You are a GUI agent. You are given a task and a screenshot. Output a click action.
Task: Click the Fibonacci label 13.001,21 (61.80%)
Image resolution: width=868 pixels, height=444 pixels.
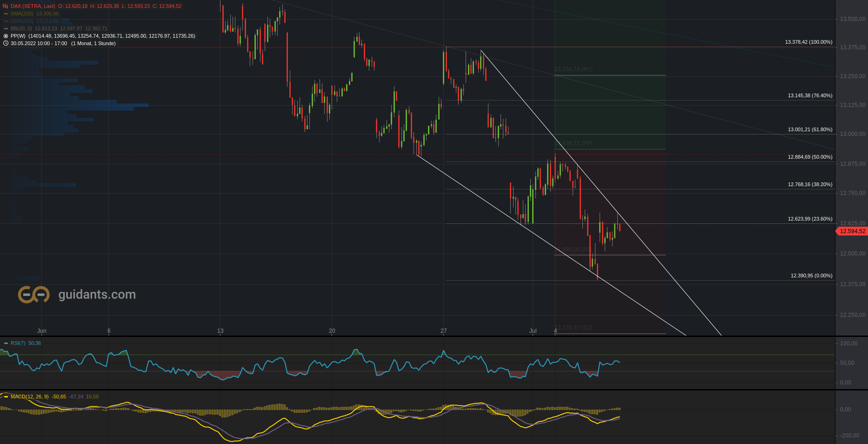tap(810, 129)
